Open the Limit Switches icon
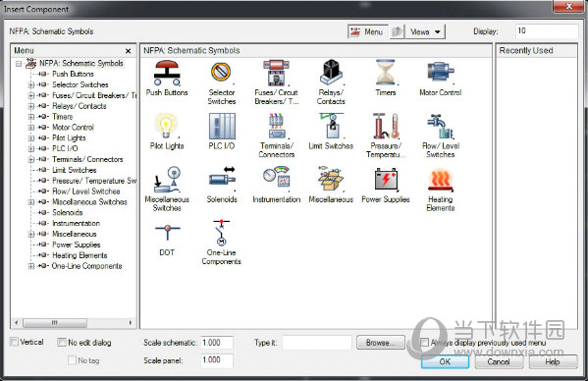 pyautogui.click(x=331, y=126)
